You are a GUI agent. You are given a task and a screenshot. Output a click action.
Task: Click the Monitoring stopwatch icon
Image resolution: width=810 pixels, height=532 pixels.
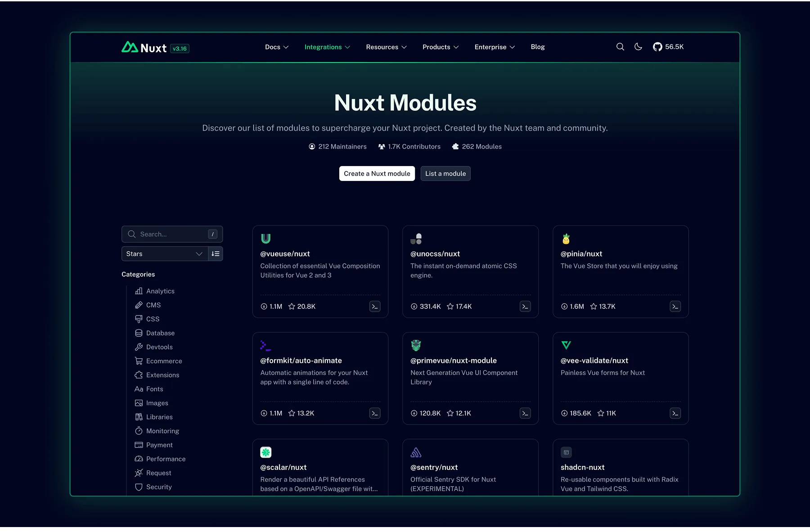(139, 431)
